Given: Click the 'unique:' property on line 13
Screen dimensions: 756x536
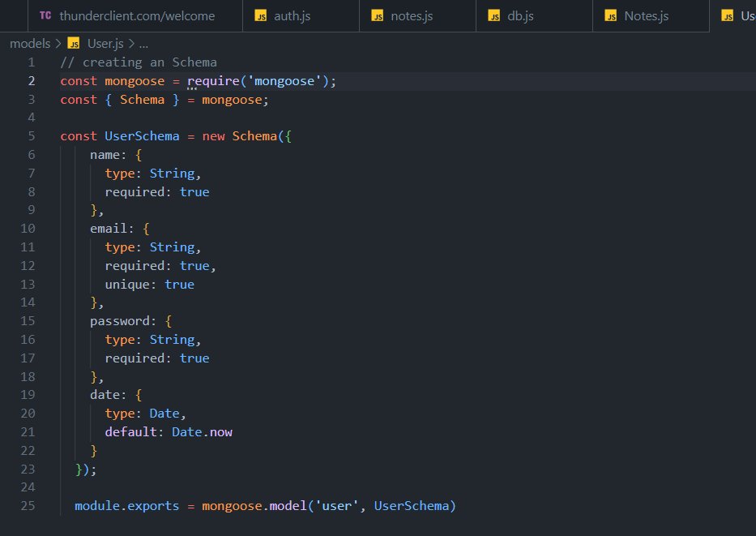Looking at the screenshot, I should click(x=130, y=284).
